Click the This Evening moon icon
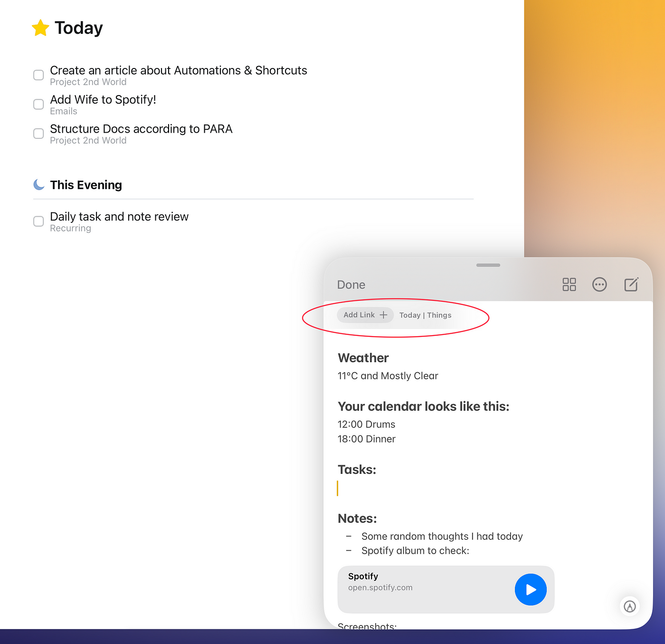The image size is (665, 644). [x=39, y=184]
